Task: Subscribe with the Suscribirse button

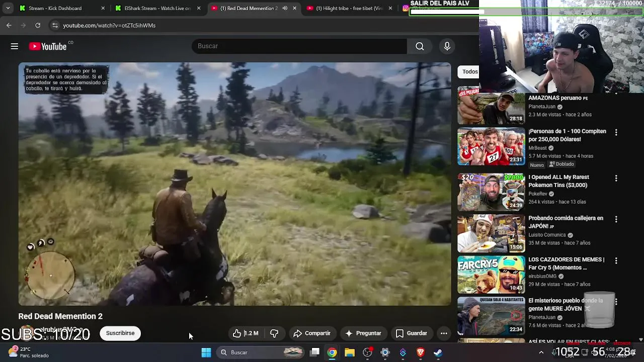Action: (x=120, y=333)
